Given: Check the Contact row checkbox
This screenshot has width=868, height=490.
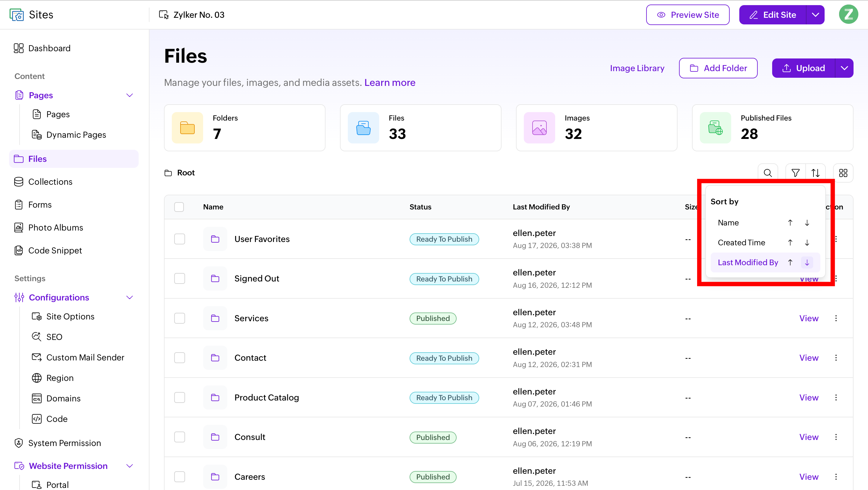Looking at the screenshot, I should 180,358.
